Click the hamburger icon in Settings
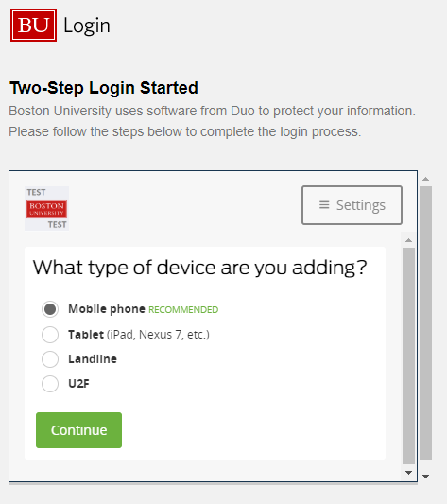 324,205
